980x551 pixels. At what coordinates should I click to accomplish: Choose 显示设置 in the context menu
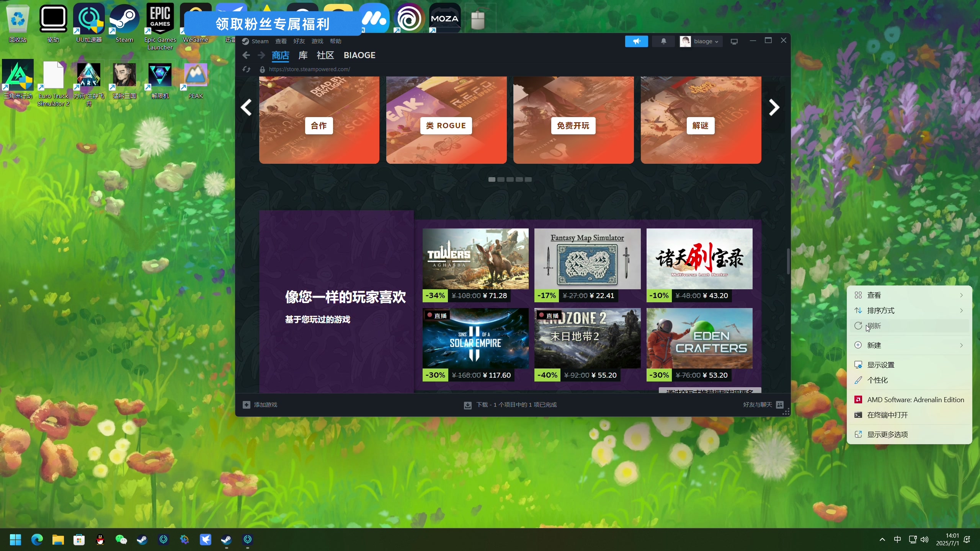click(x=909, y=365)
